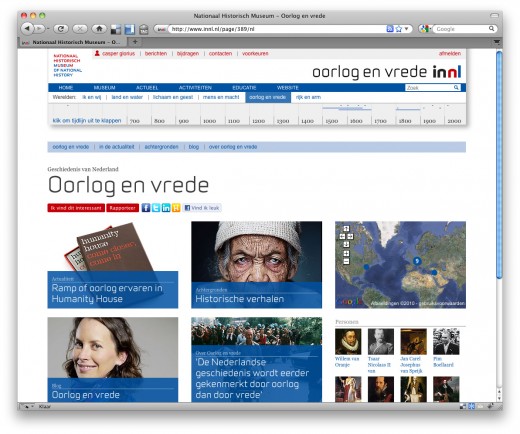Share the page via the LinkedIn icon

pyautogui.click(x=166, y=208)
